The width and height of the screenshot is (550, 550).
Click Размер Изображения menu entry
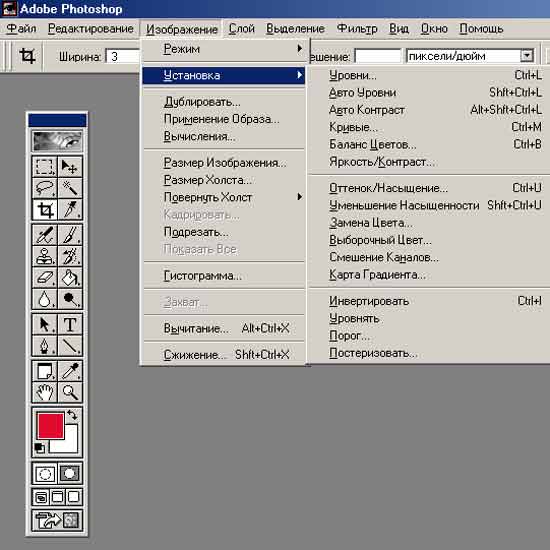tap(224, 163)
